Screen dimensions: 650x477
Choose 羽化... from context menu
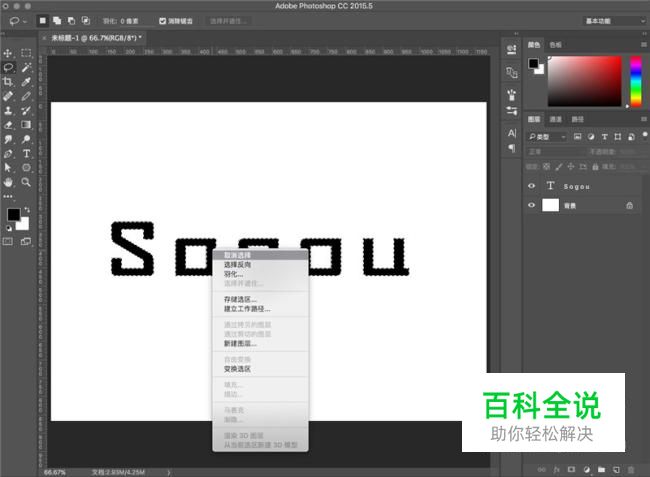(260, 274)
